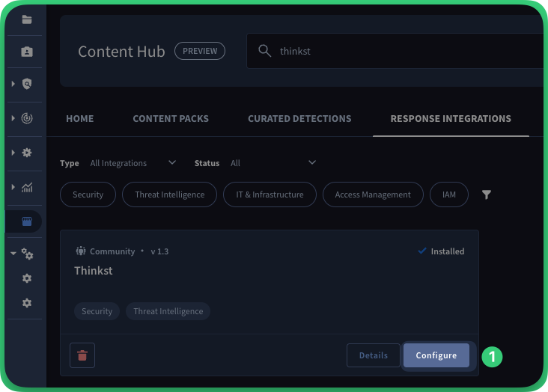The height and width of the screenshot is (392, 548).
Task: Open the line chart sidebar icon
Action: [x=27, y=188]
